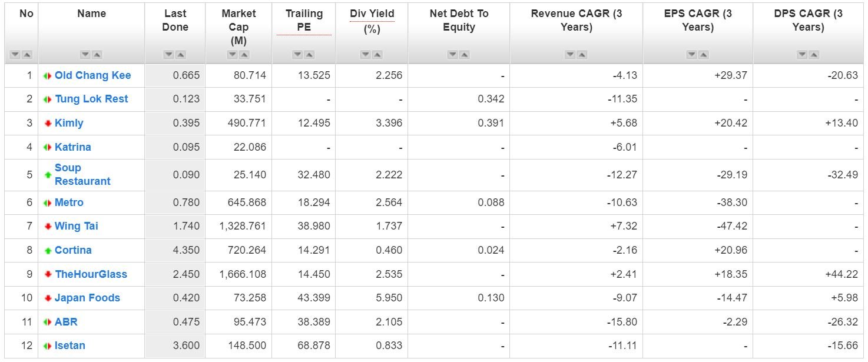Select Japan Foods' trailing PE 43.399
This screenshot has height=362, width=868.
pos(314,298)
